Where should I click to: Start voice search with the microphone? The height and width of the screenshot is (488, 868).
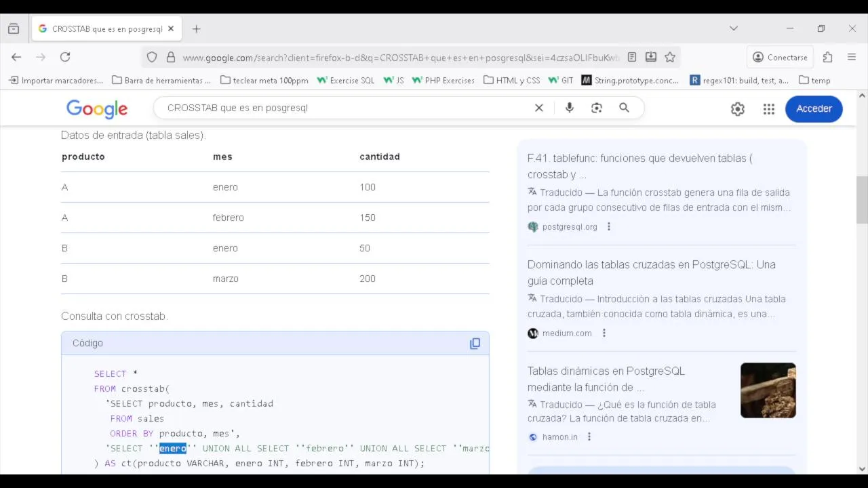(570, 108)
